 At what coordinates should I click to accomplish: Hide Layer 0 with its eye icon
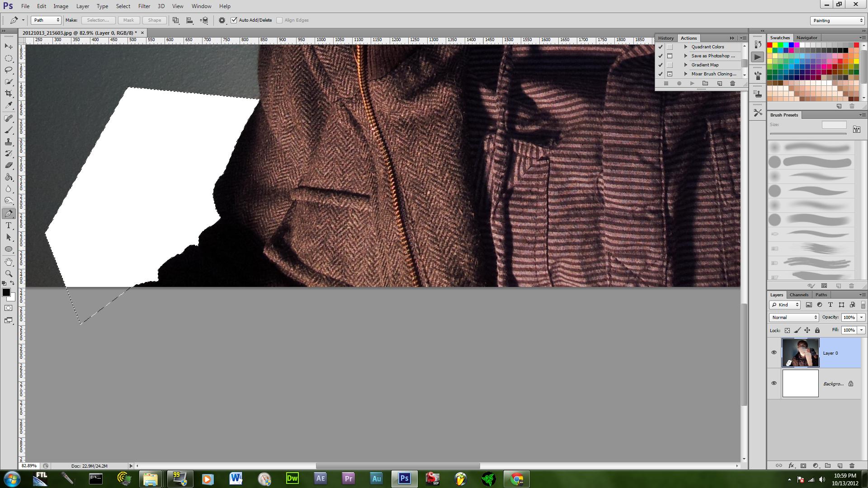coord(774,352)
